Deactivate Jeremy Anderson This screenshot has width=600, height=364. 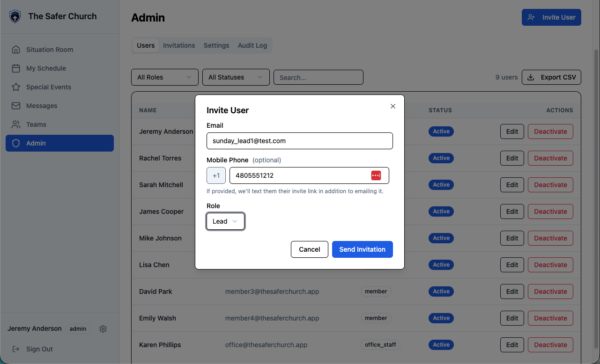point(551,131)
